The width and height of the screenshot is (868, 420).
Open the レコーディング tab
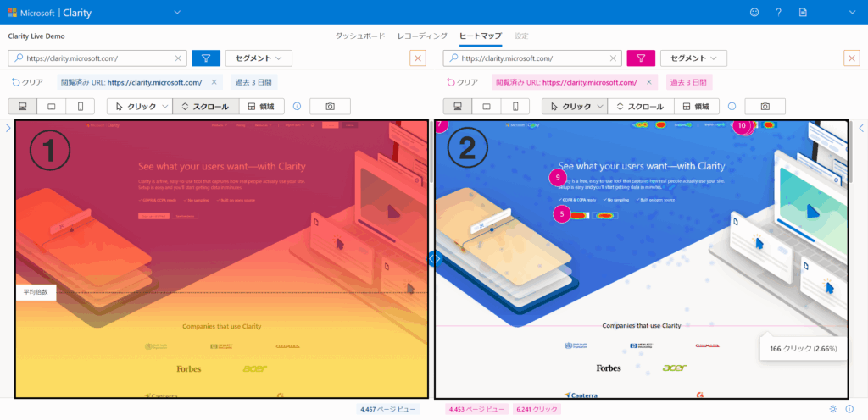coord(422,36)
